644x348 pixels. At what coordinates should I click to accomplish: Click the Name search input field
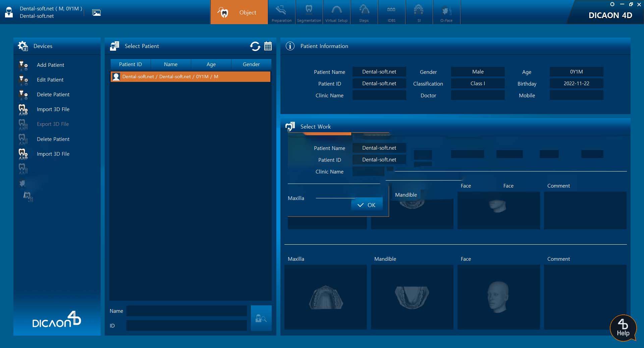tap(186, 311)
